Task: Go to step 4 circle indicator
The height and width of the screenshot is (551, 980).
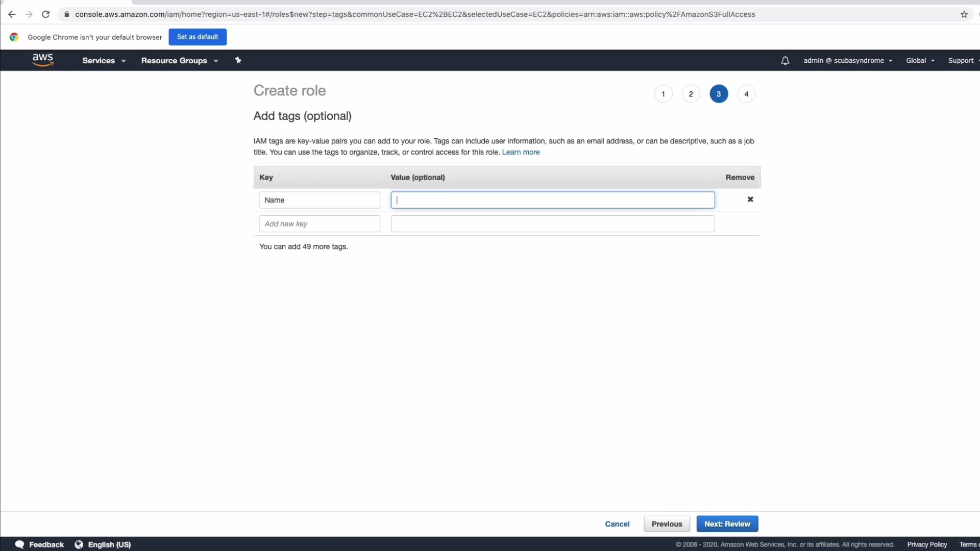Action: coord(746,94)
